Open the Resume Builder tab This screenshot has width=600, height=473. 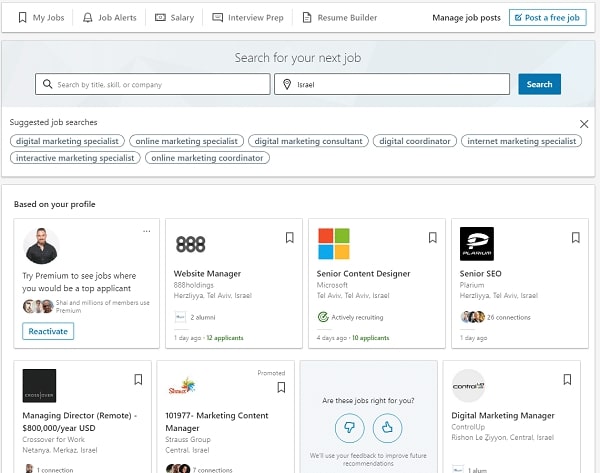pos(340,18)
